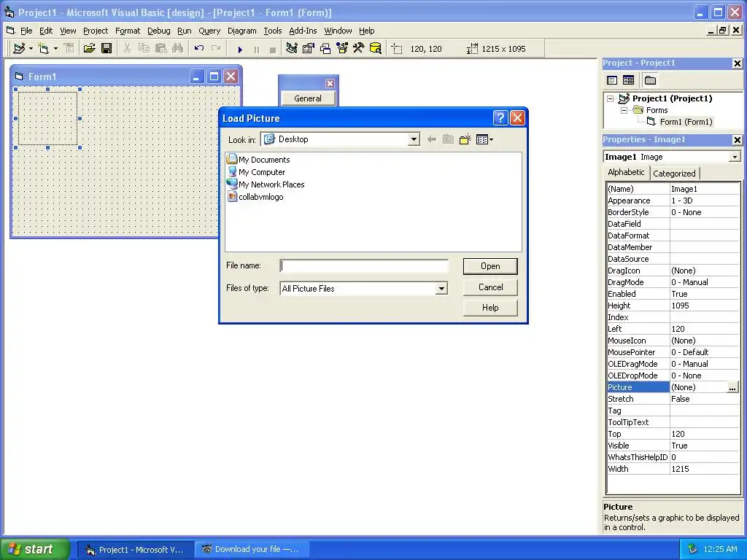Click into the File name text field

pos(364,265)
